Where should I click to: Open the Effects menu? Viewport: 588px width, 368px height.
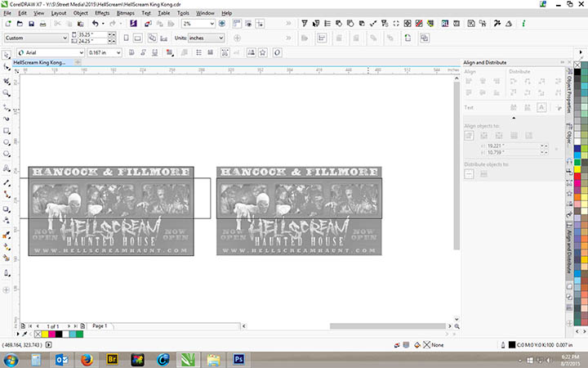[x=102, y=13]
